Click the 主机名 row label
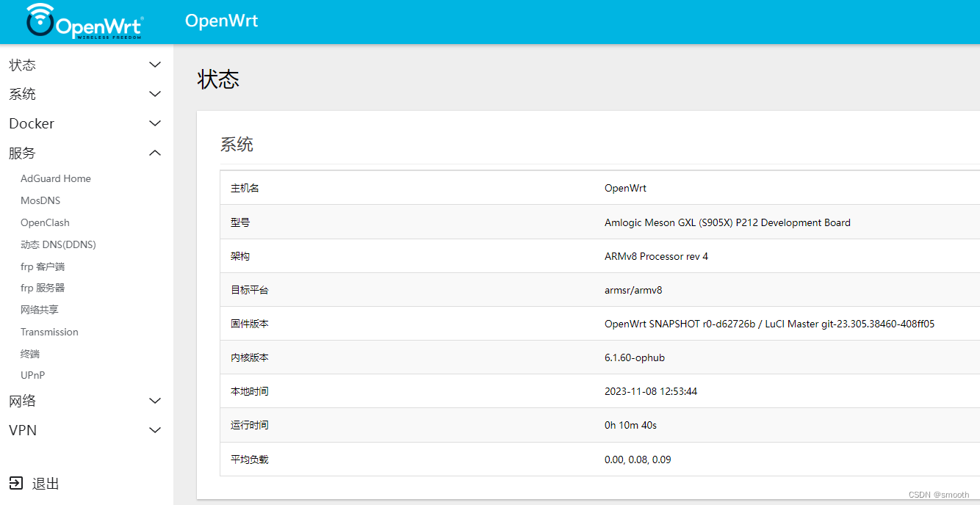 tap(245, 188)
